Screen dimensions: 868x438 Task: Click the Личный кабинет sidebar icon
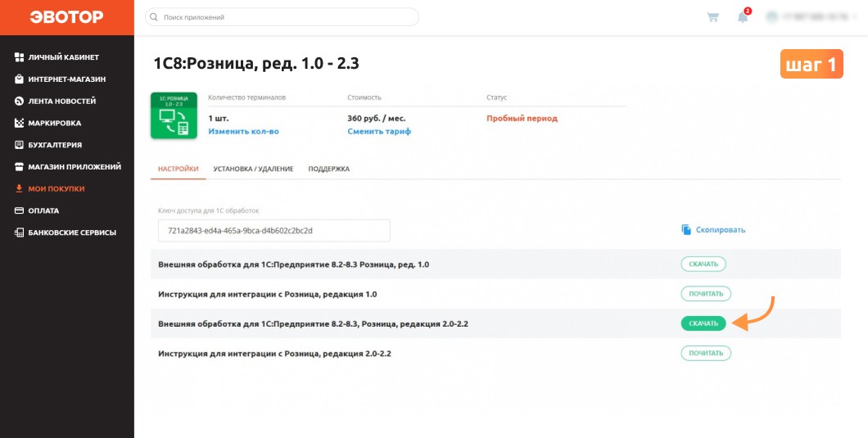(19, 57)
